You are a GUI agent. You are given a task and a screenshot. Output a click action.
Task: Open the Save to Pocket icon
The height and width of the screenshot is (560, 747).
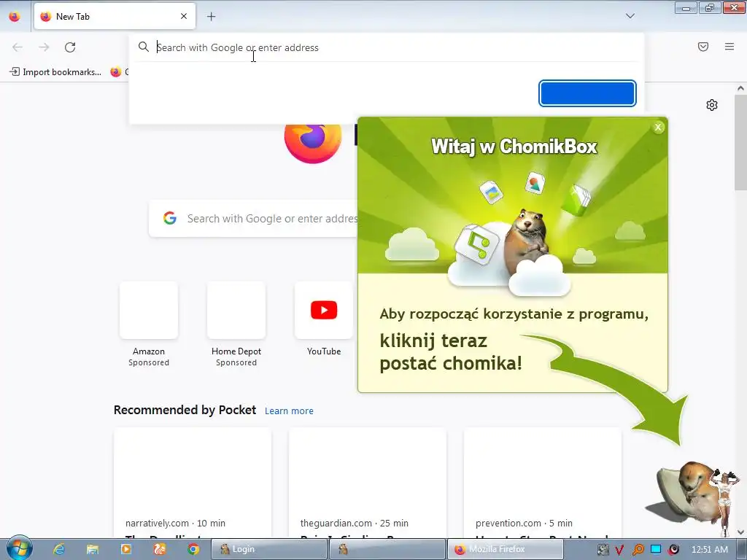703,47
